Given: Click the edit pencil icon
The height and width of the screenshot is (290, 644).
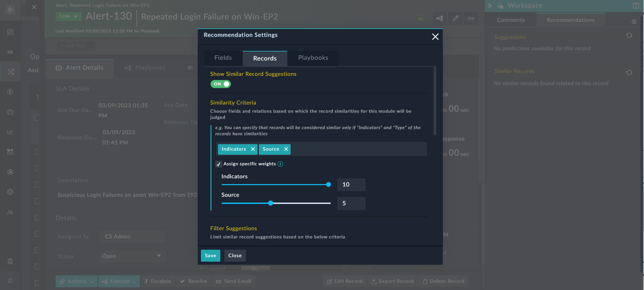Looking at the screenshot, I should [455, 18].
